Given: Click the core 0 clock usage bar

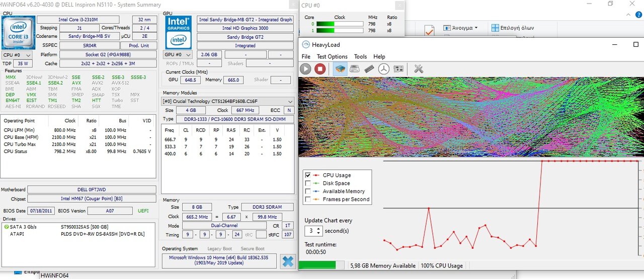Looking at the screenshot, I should 339,24.
